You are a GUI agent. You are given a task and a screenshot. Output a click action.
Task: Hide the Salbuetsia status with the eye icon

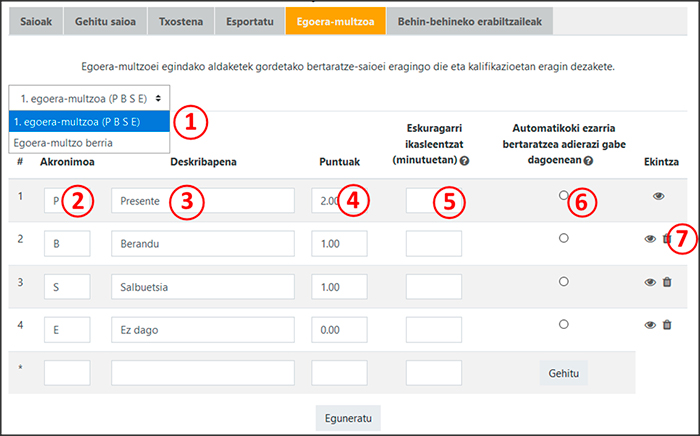click(650, 282)
